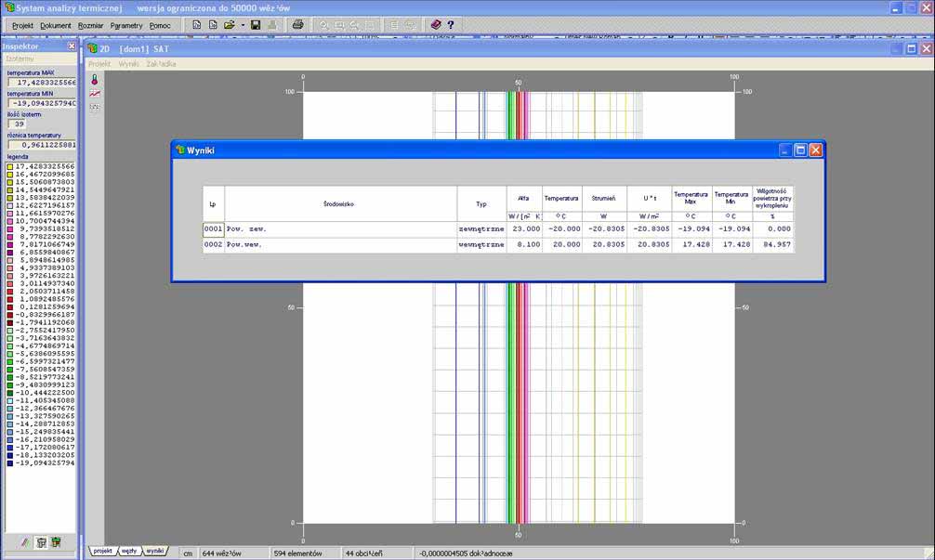Click the Alfa value 23.000 cell
Screen dimensions: 935x560
tap(524, 229)
